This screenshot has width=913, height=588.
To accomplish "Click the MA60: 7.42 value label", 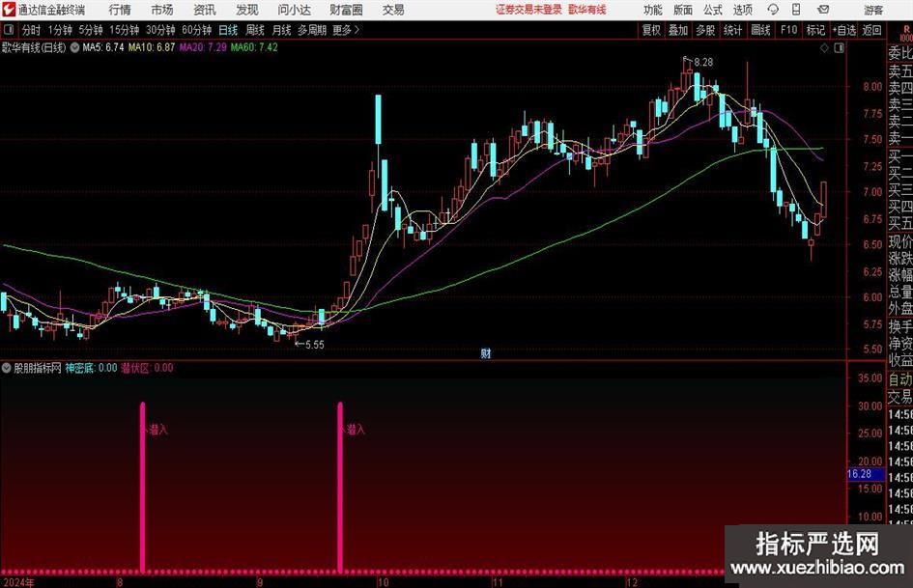I will click(x=254, y=47).
